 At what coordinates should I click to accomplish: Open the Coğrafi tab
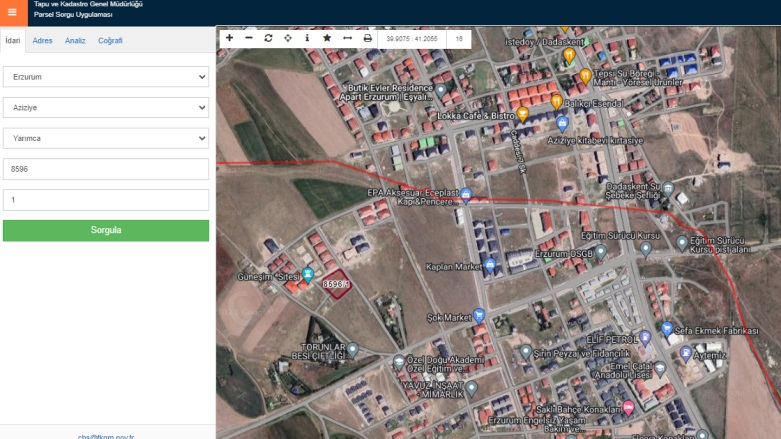110,41
